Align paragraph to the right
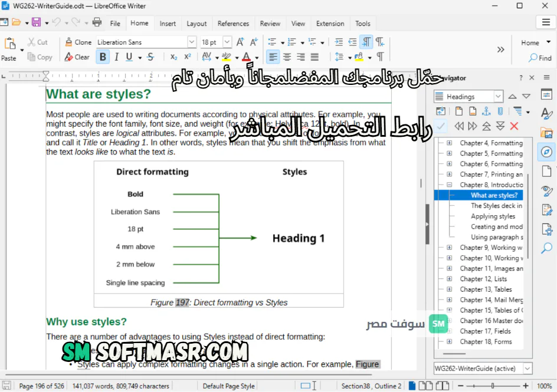Viewport: 557px width, 392px height. coord(300,57)
